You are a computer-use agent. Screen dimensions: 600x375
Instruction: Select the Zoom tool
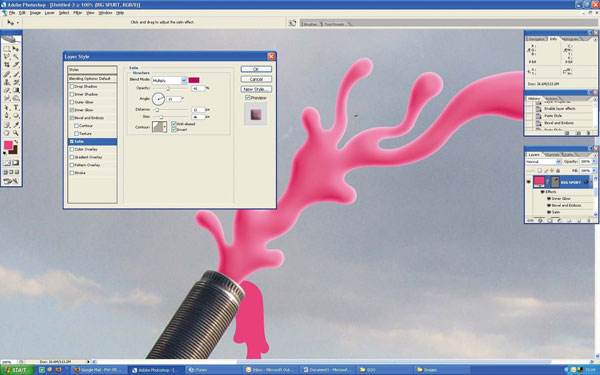click(16, 133)
